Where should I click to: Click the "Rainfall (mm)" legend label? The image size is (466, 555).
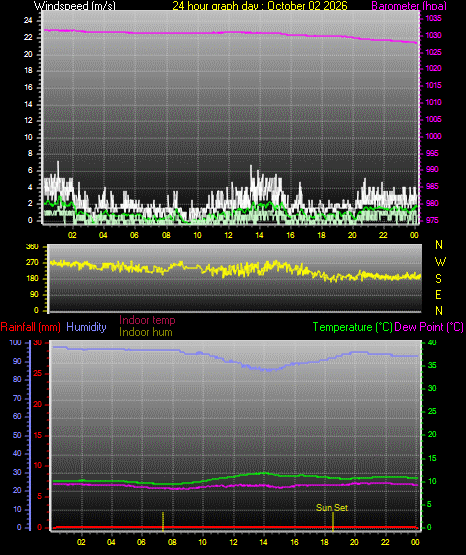[30, 327]
